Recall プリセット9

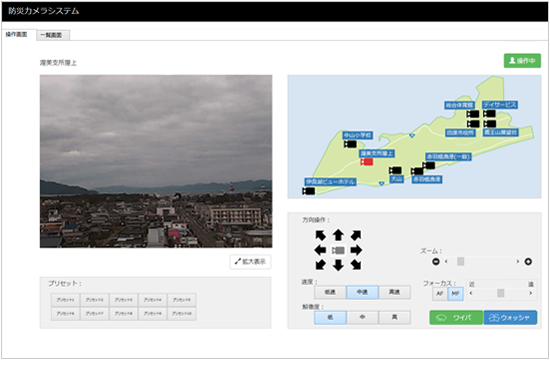click(153, 314)
